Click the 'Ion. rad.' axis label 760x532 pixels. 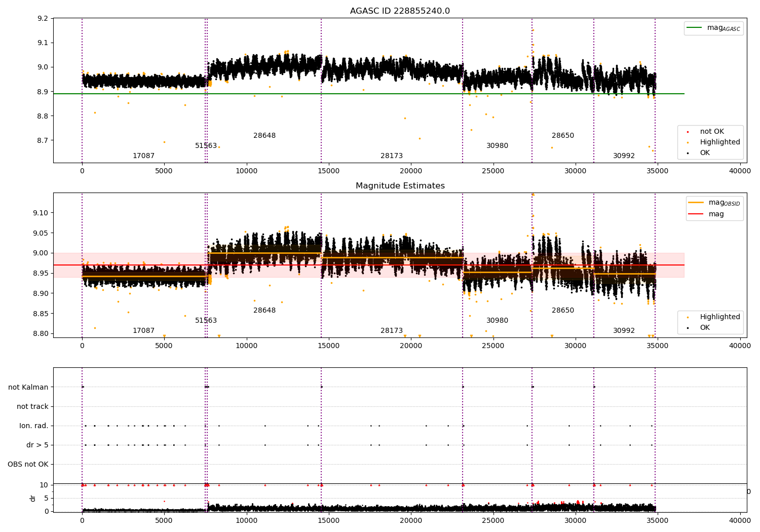(34, 426)
